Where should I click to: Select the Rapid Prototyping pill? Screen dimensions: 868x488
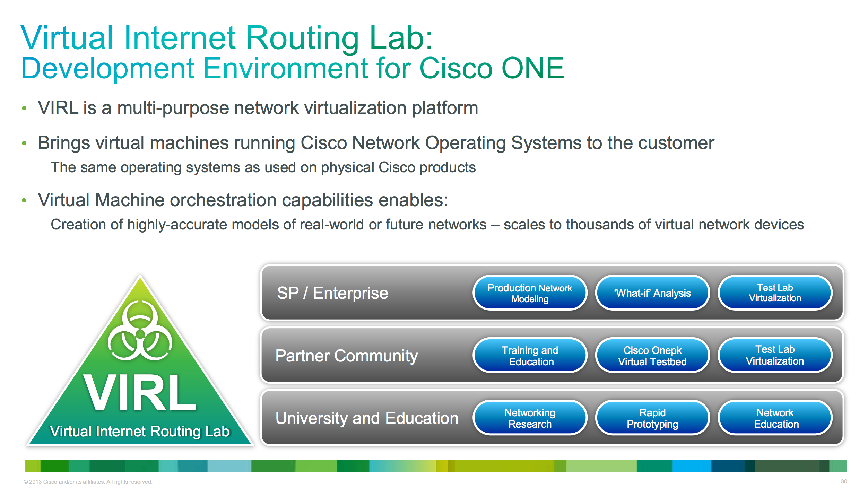652,418
